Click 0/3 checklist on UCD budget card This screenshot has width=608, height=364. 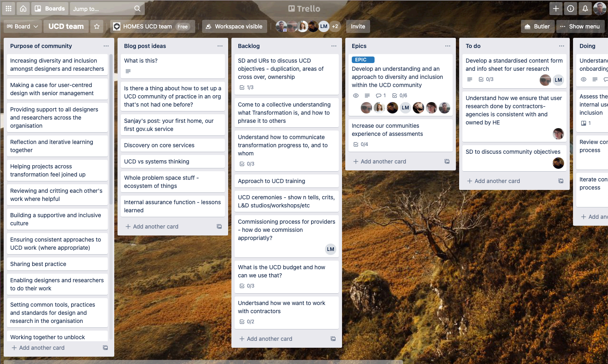[x=247, y=286]
